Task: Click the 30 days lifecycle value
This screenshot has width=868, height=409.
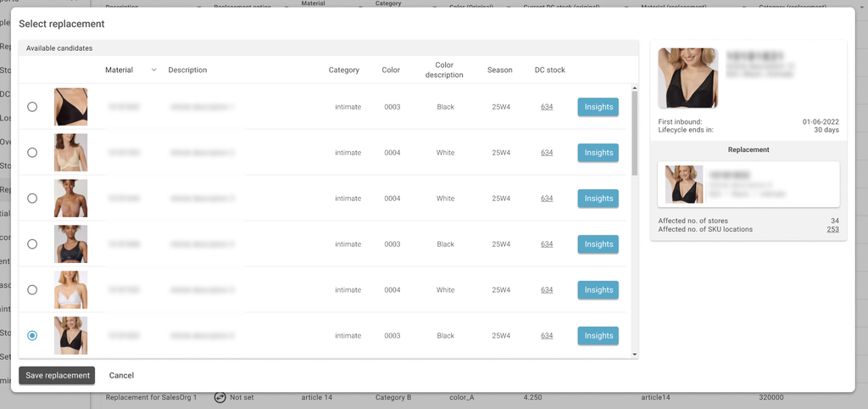Action: pyautogui.click(x=826, y=130)
